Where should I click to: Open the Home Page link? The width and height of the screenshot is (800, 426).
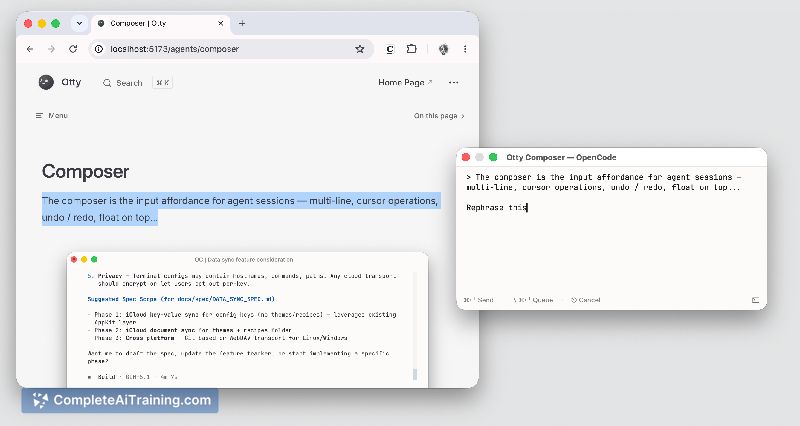405,82
